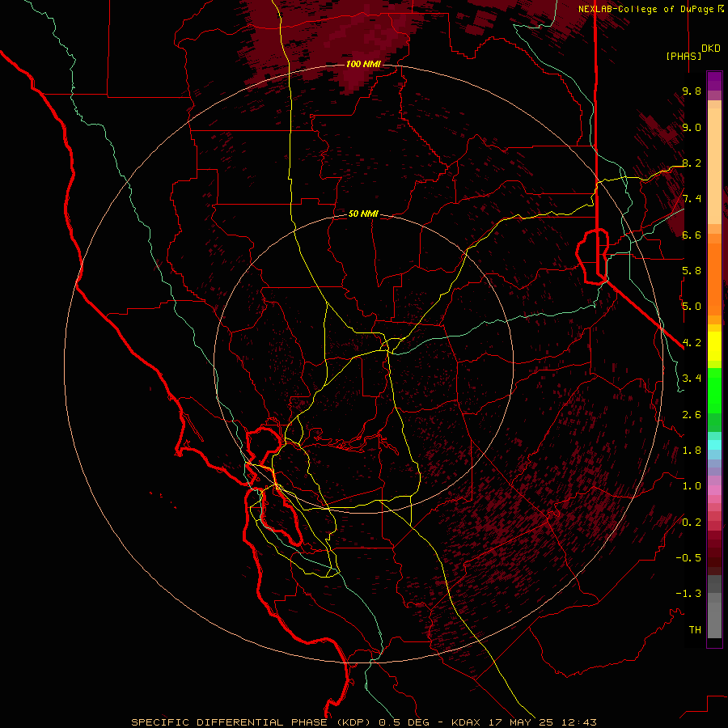
Task: Click the 8.2 value on the color scale
Action: click(692, 163)
